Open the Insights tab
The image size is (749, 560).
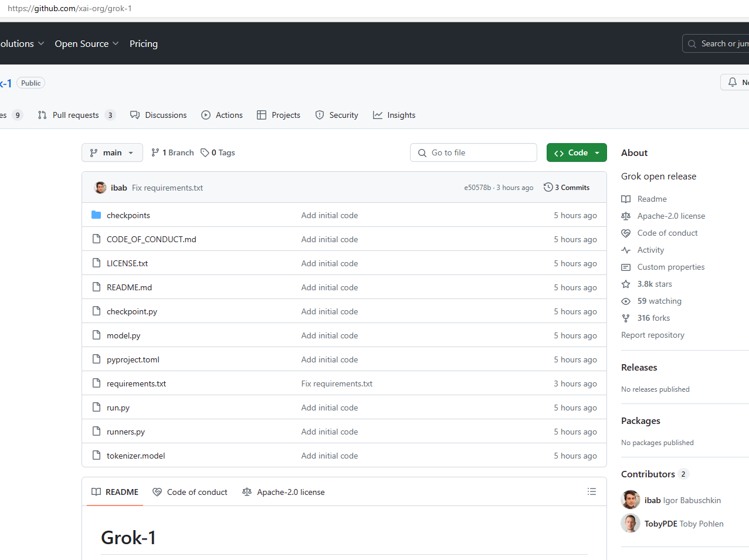(x=394, y=116)
